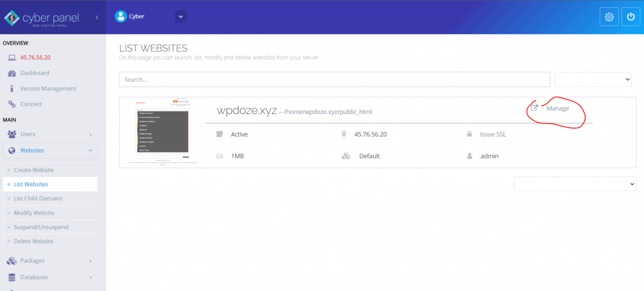Open the dropdown beside the search field
644x291 pixels.
coord(593,79)
